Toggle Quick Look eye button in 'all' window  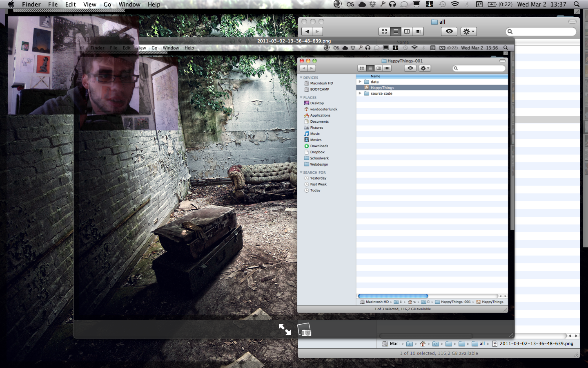(449, 31)
